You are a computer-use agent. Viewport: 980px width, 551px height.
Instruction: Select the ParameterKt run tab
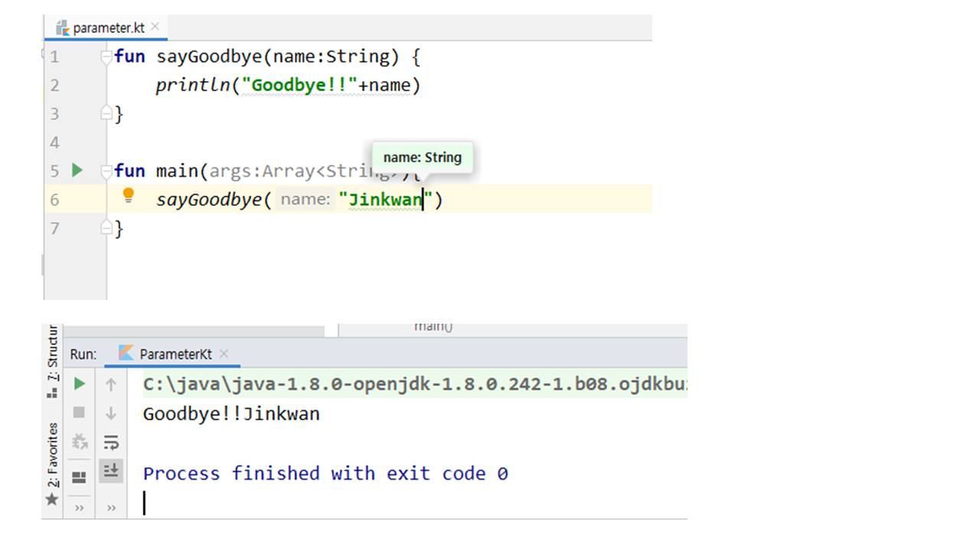175,354
